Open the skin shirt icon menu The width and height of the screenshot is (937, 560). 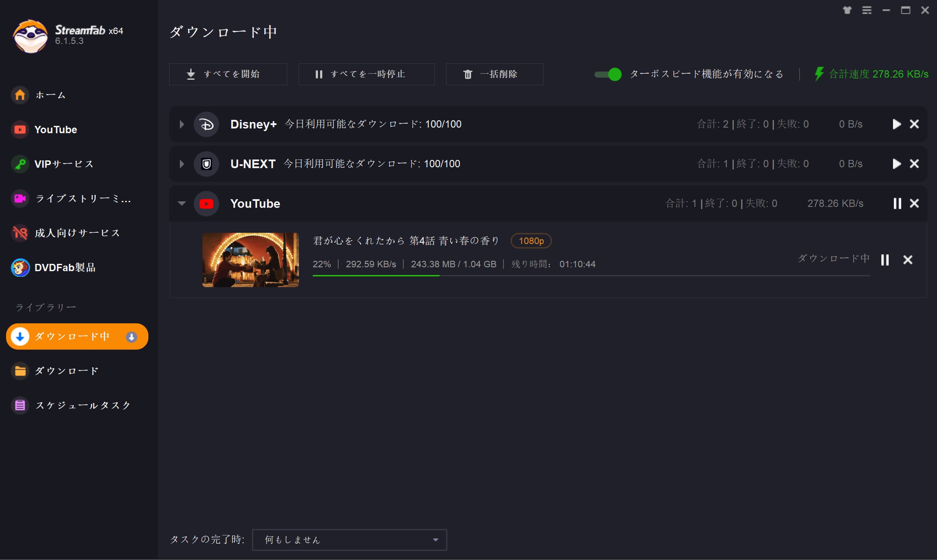click(x=847, y=10)
